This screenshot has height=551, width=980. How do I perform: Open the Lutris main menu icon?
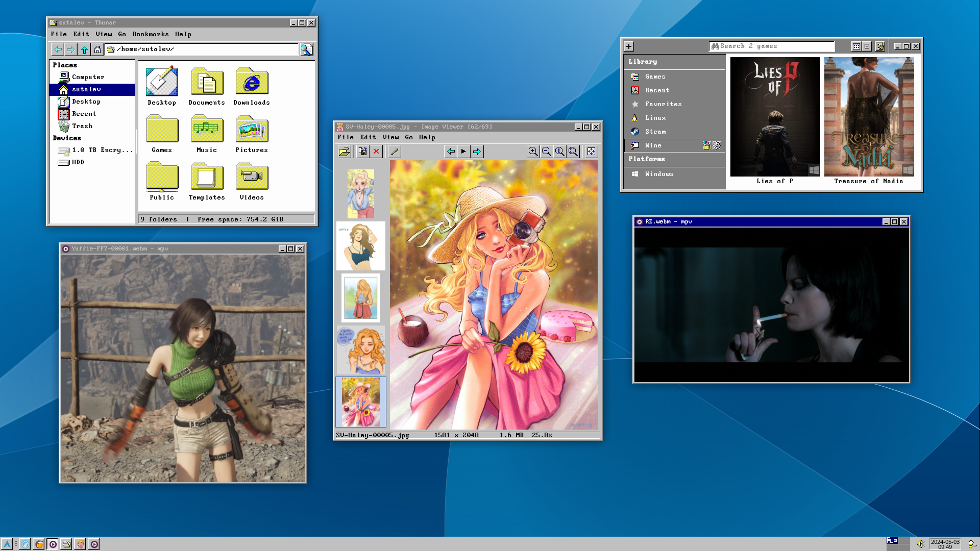pyautogui.click(x=880, y=46)
